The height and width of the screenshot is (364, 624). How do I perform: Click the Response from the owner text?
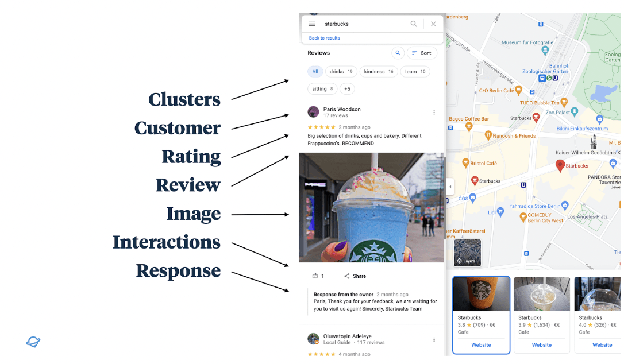(x=344, y=295)
